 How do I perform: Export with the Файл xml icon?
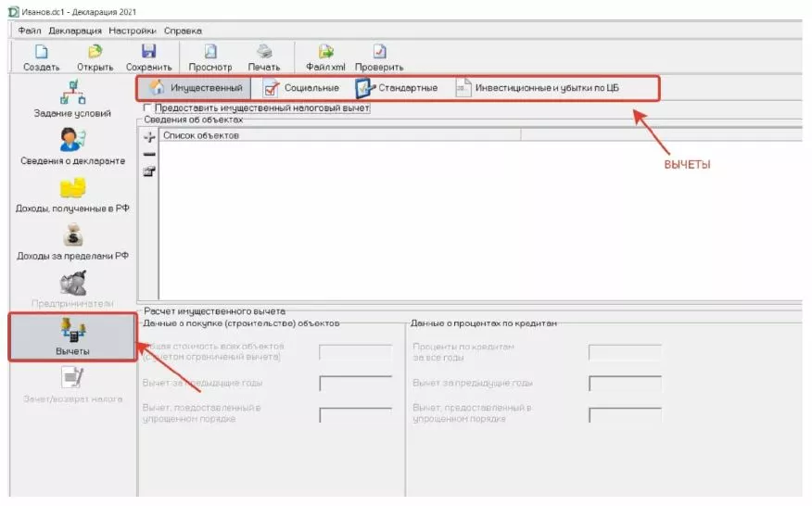(x=325, y=53)
